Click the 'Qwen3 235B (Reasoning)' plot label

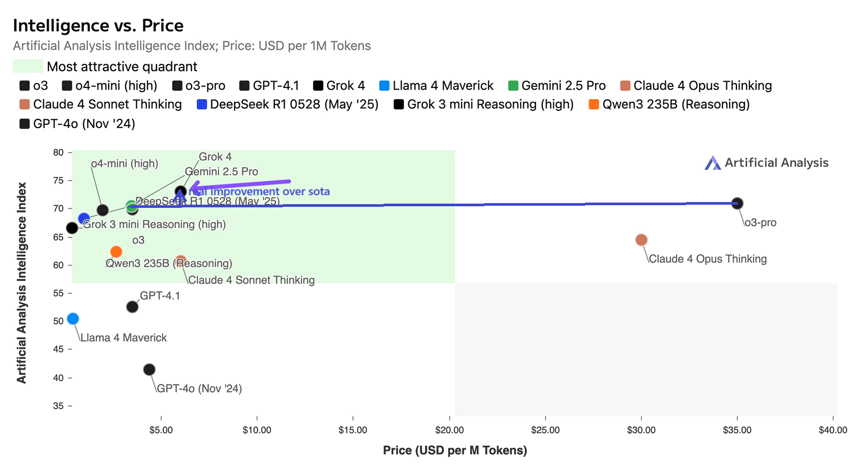coord(169,264)
